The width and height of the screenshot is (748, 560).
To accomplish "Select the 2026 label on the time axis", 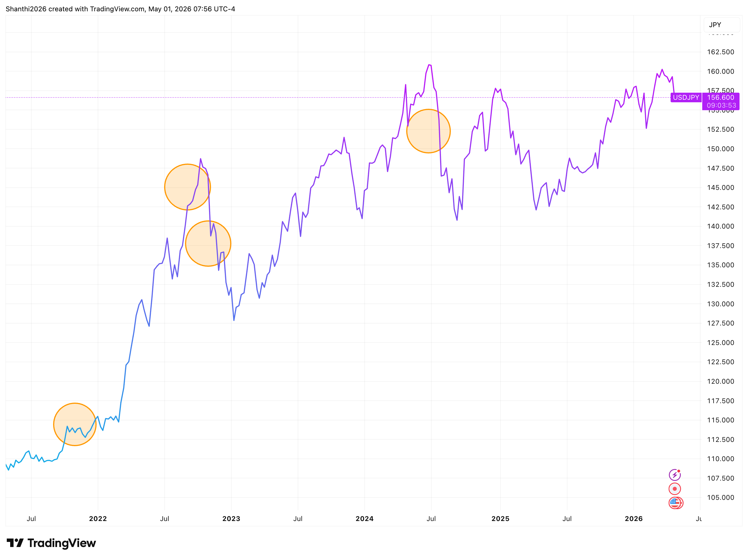I will click(633, 518).
